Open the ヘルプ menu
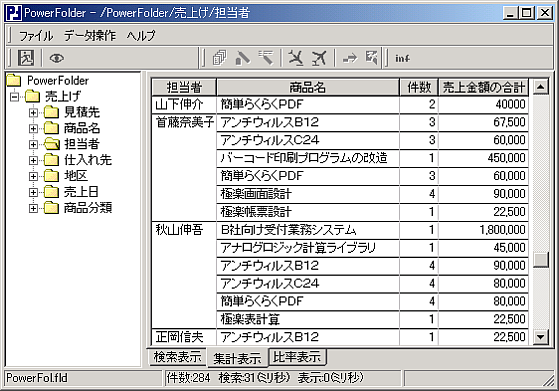 point(141,35)
